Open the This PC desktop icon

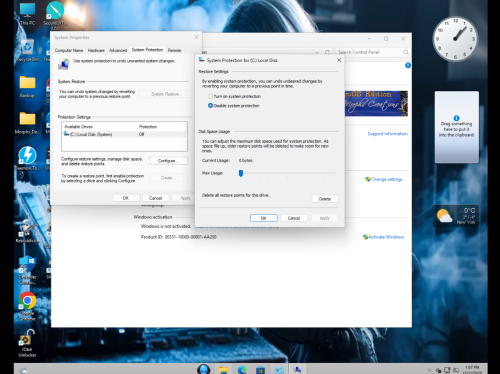[x=27, y=14]
